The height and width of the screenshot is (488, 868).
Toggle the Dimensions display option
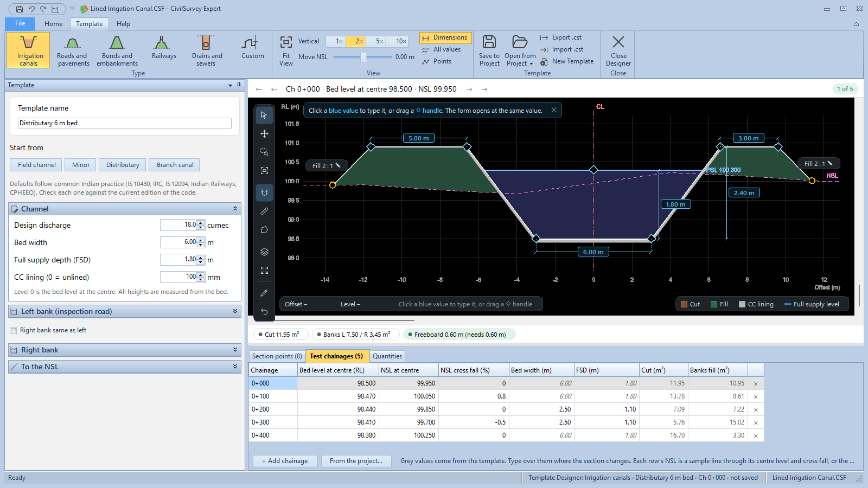pyautogui.click(x=445, y=37)
